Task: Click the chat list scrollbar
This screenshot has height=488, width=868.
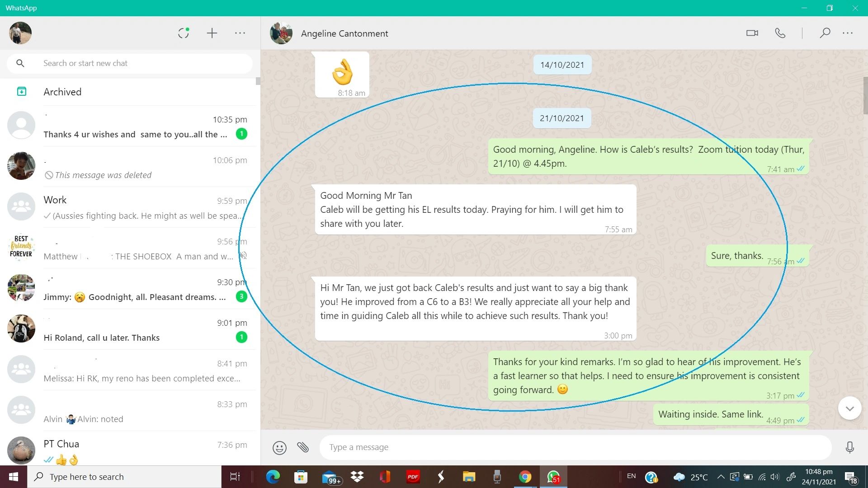Action: [x=258, y=81]
